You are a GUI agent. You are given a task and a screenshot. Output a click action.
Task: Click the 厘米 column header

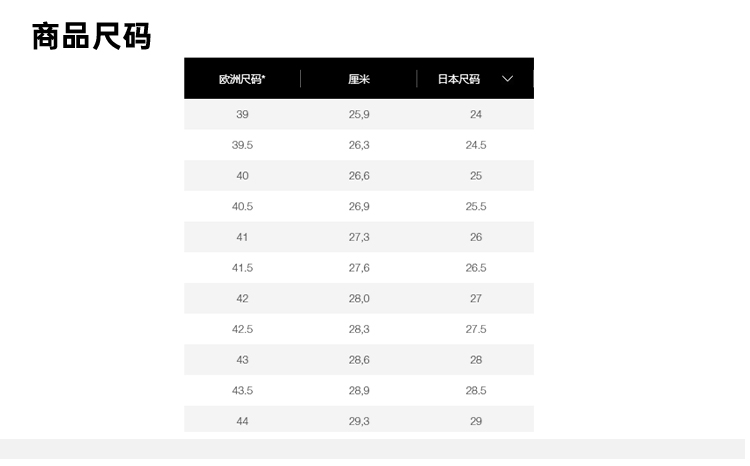pos(359,79)
